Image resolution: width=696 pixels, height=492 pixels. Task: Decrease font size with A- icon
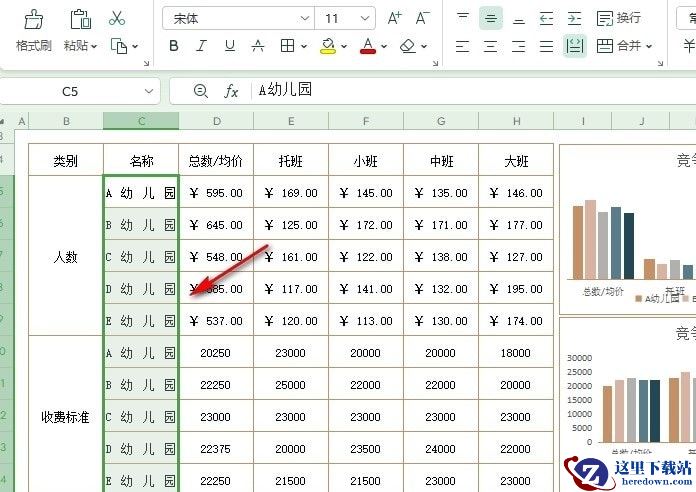pyautogui.click(x=423, y=19)
